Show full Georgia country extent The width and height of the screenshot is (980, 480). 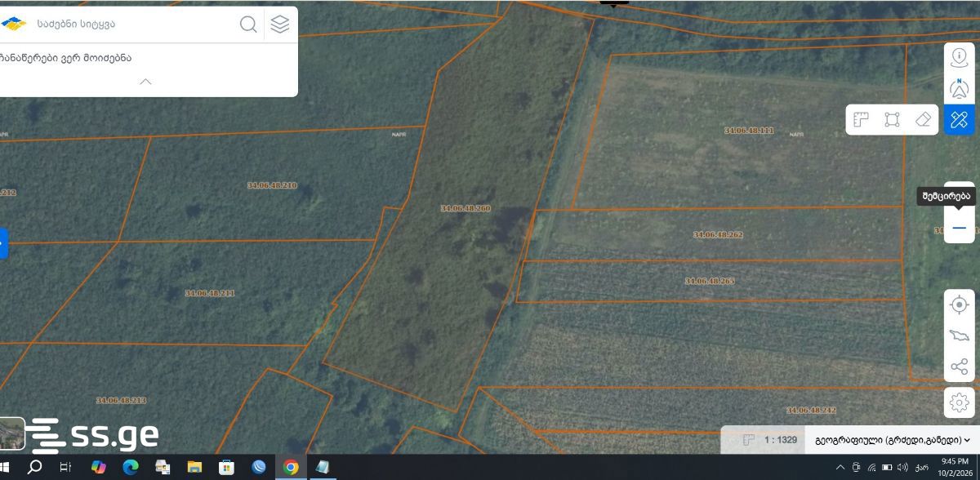960,336
